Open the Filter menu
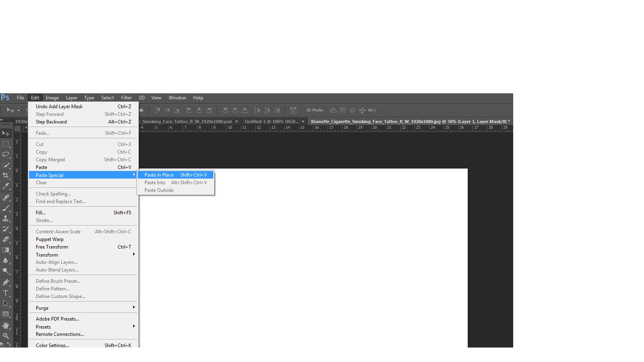The width and height of the screenshot is (644, 362). coord(126,97)
